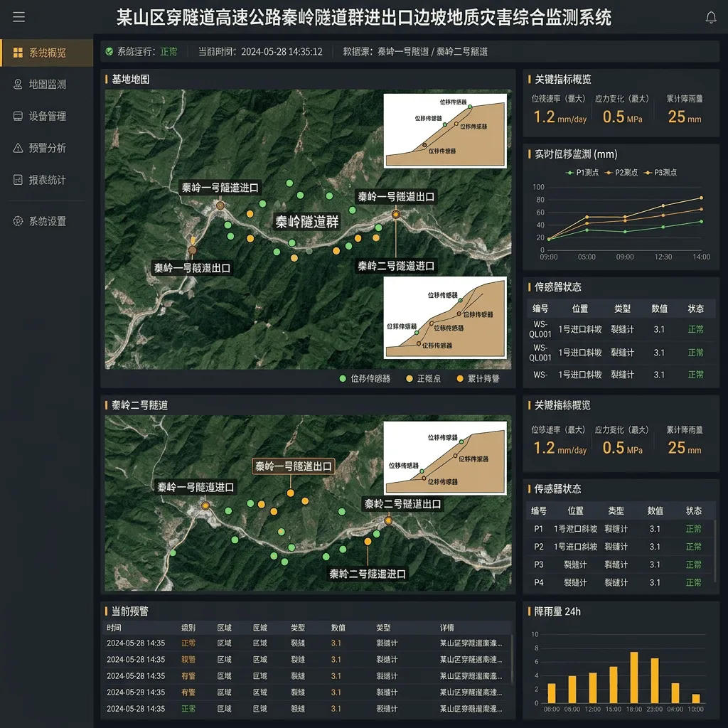Click 编号 column header in upper sensor table
The width and height of the screenshot is (728, 728).
click(x=540, y=309)
